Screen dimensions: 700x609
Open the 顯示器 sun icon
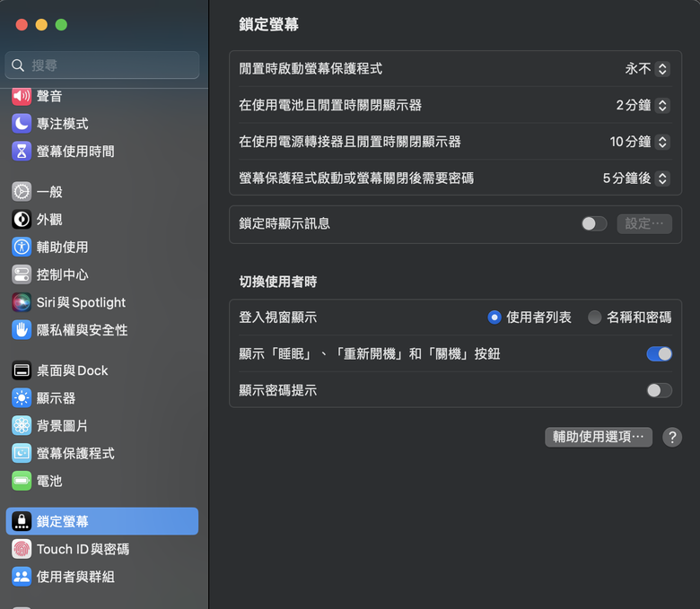22,398
